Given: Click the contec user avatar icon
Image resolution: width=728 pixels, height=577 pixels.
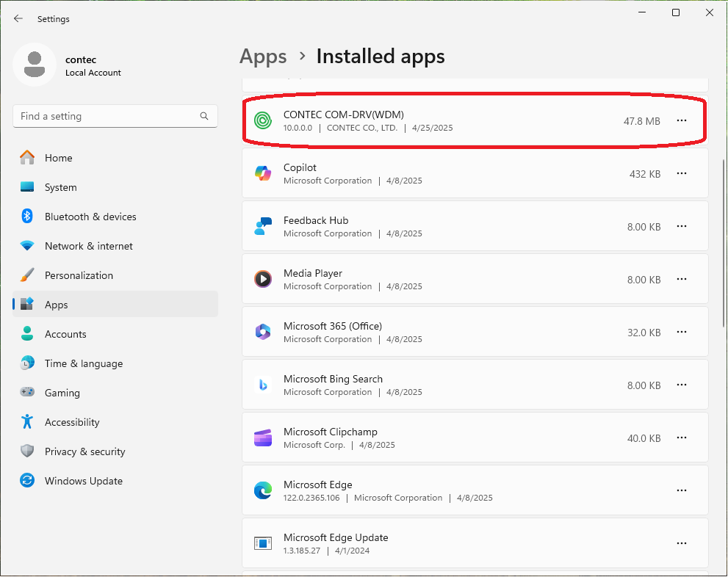Looking at the screenshot, I should point(35,65).
